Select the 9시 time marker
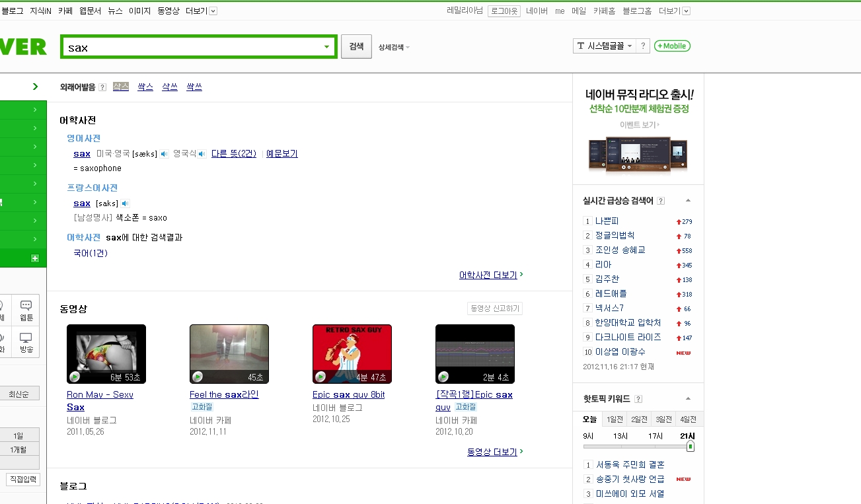 click(x=588, y=436)
